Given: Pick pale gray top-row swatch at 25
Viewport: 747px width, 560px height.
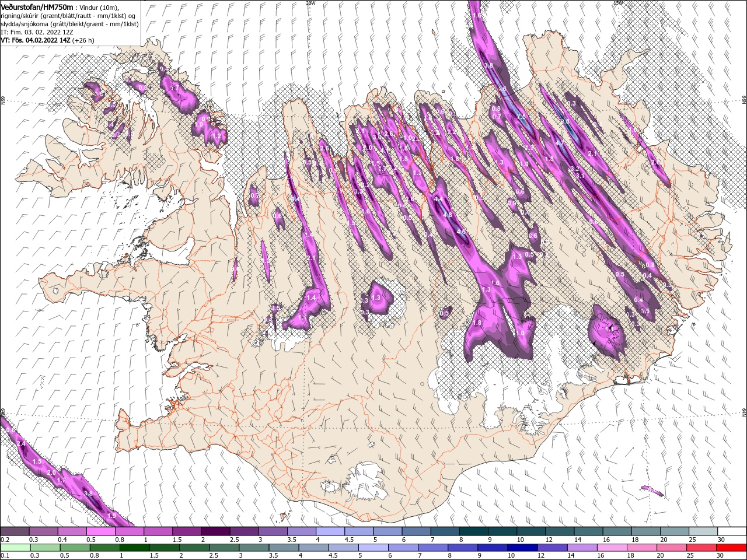Looking at the screenshot, I should tap(704, 531).
